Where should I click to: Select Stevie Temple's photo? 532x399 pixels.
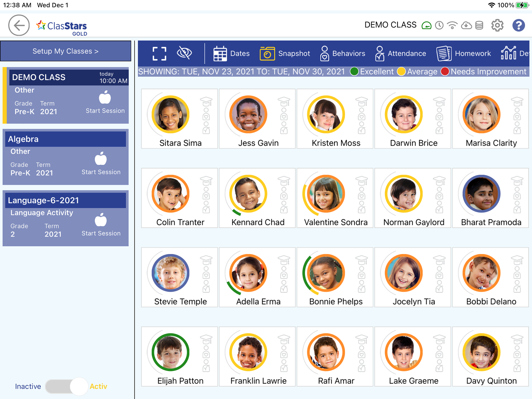171,273
